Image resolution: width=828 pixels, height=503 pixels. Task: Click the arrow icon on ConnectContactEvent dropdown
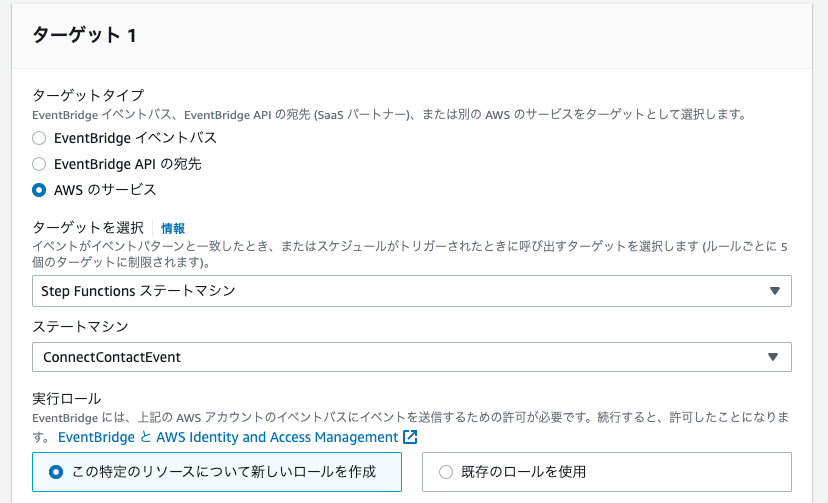[x=773, y=357]
